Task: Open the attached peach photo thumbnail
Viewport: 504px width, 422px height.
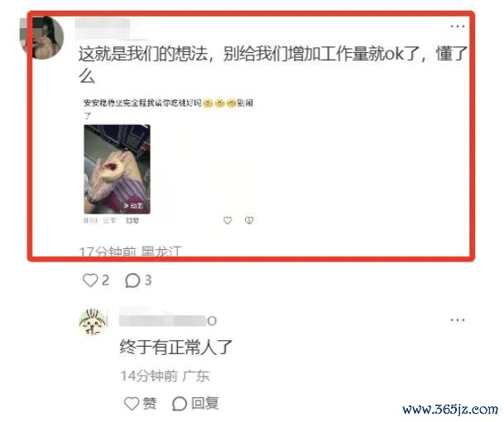Action: [x=117, y=169]
